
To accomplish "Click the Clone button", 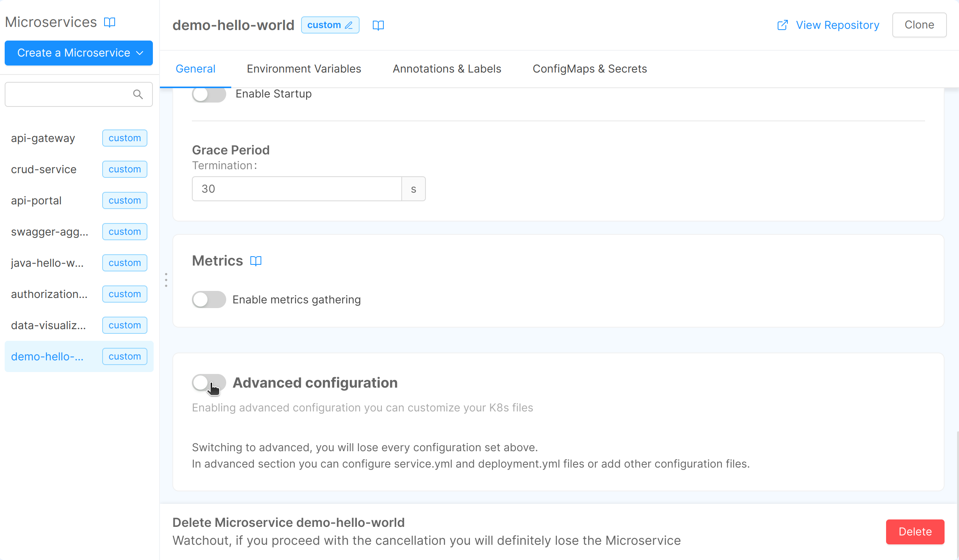I will point(919,25).
